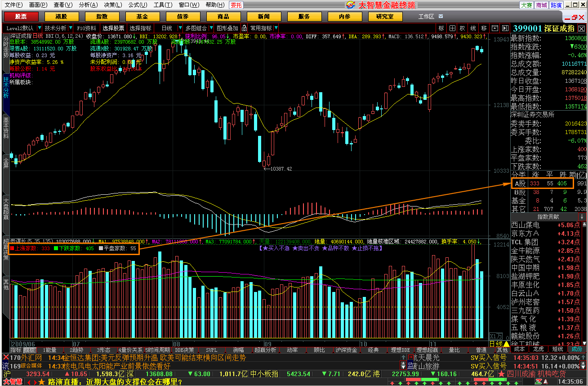Select the 研究室 category button
This screenshot has height=386, width=588.
coord(385,17)
